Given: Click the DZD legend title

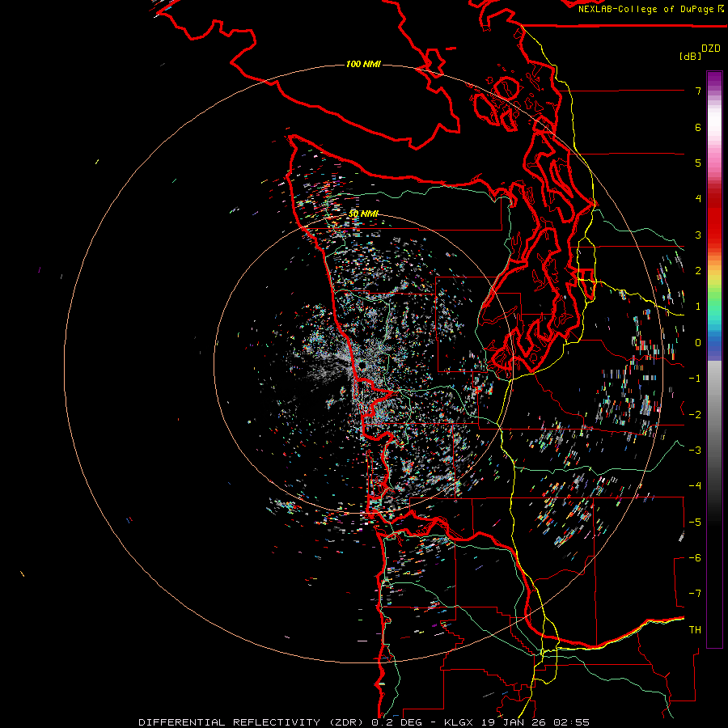Looking at the screenshot, I should pyautogui.click(x=711, y=49).
